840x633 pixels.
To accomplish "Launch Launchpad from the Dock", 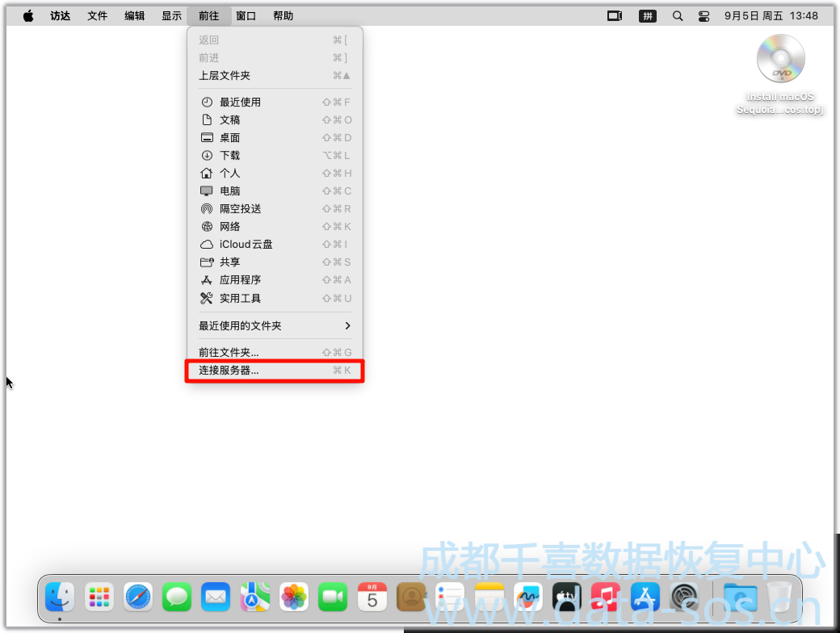I will click(99, 597).
